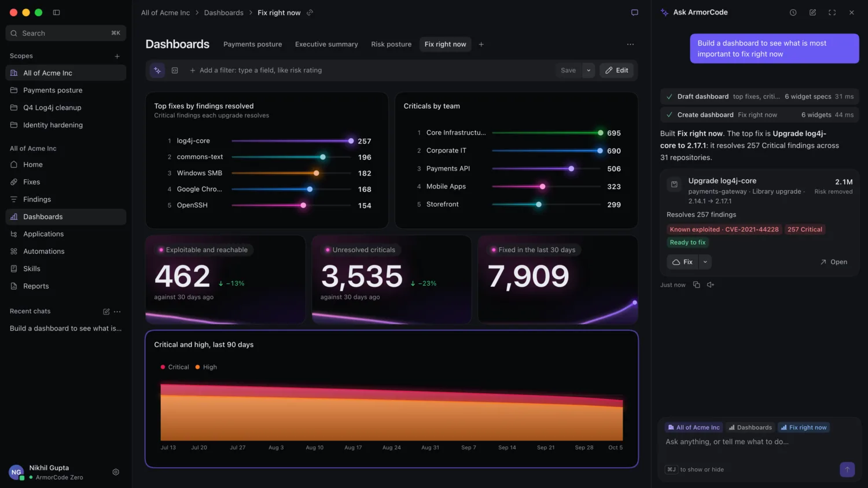Toggle the sidebar panel icon beside window controls

pyautogui.click(x=56, y=12)
